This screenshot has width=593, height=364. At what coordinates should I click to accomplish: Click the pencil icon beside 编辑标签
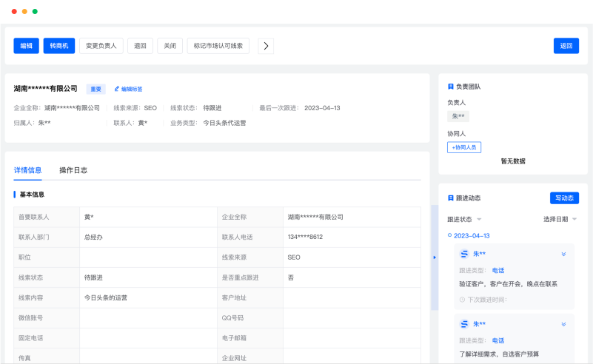[x=117, y=89]
